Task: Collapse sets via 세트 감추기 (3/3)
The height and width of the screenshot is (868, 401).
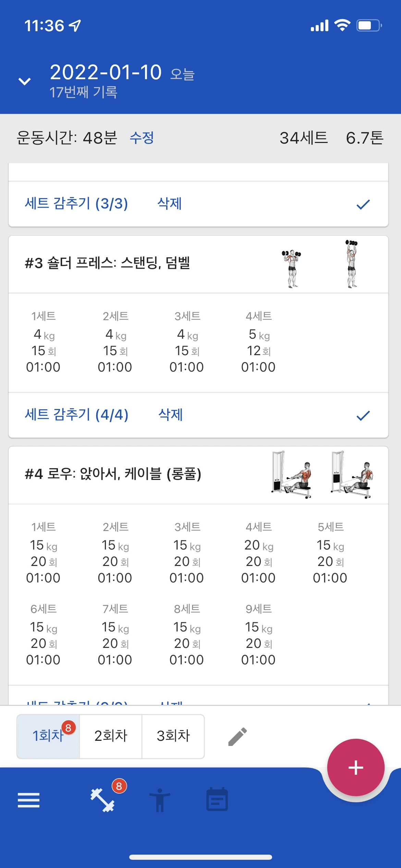Action: (x=76, y=204)
